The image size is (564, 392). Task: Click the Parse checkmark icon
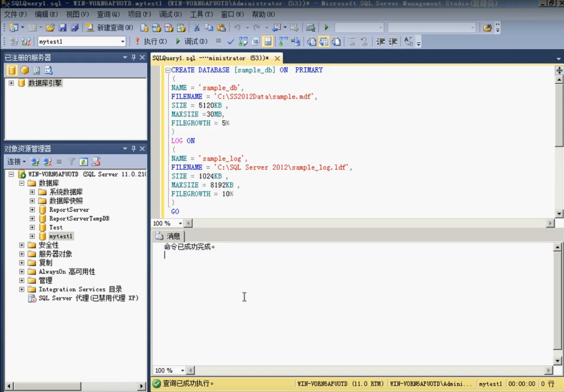tap(231, 42)
